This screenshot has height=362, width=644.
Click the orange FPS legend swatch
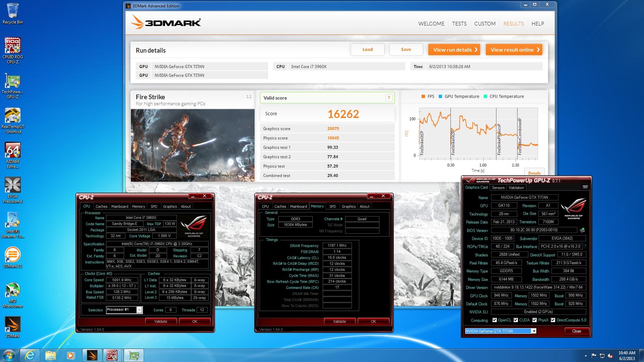point(423,97)
